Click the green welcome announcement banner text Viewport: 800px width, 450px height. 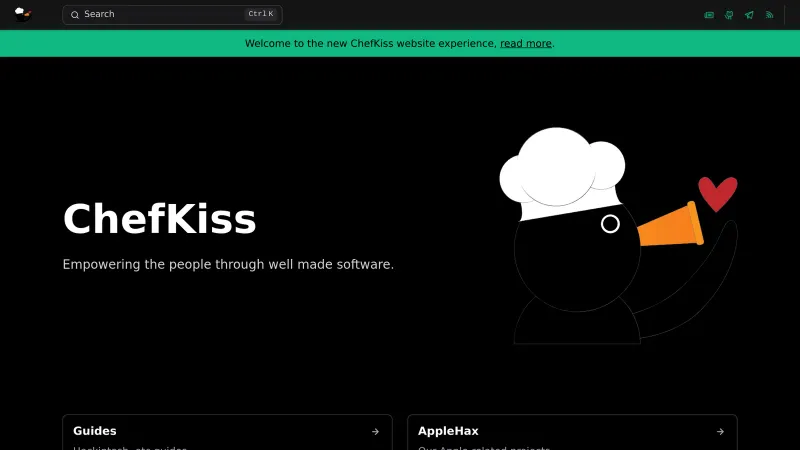[370, 44]
